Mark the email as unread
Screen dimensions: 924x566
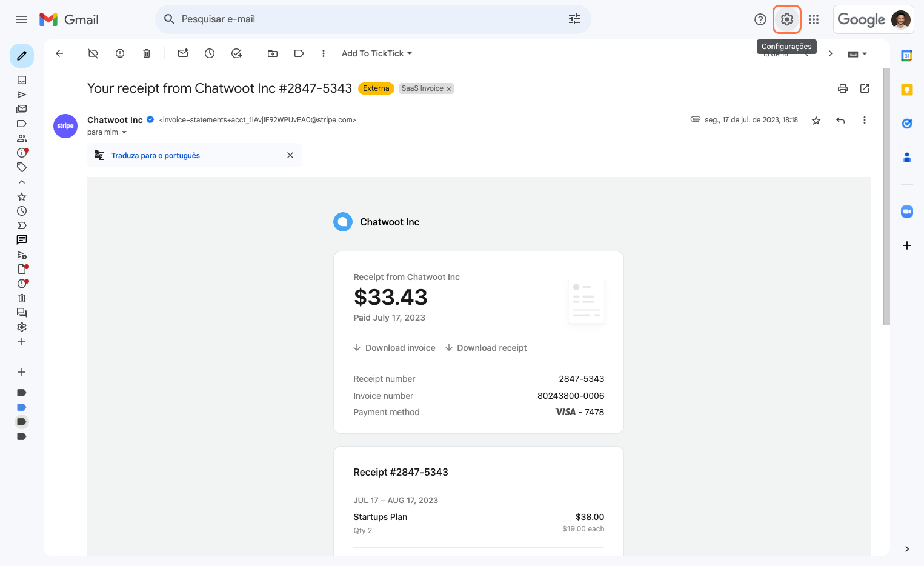183,53
